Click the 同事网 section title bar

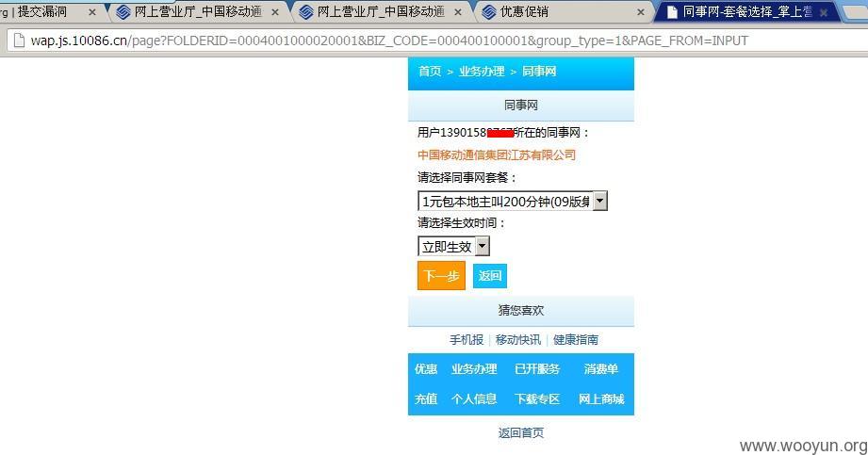[521, 106]
